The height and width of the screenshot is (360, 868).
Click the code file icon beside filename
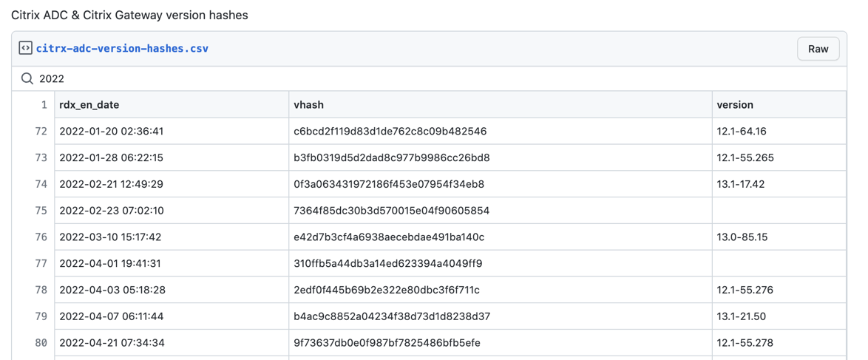(x=25, y=48)
